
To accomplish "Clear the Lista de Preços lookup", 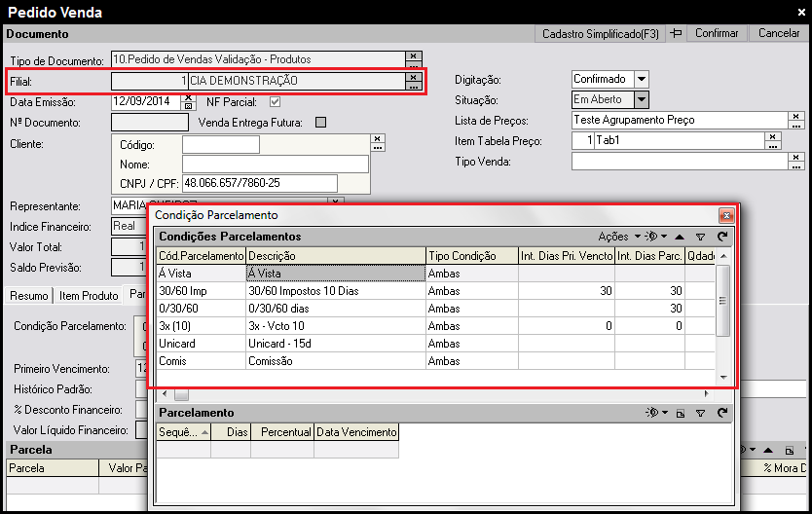I will pos(796,116).
